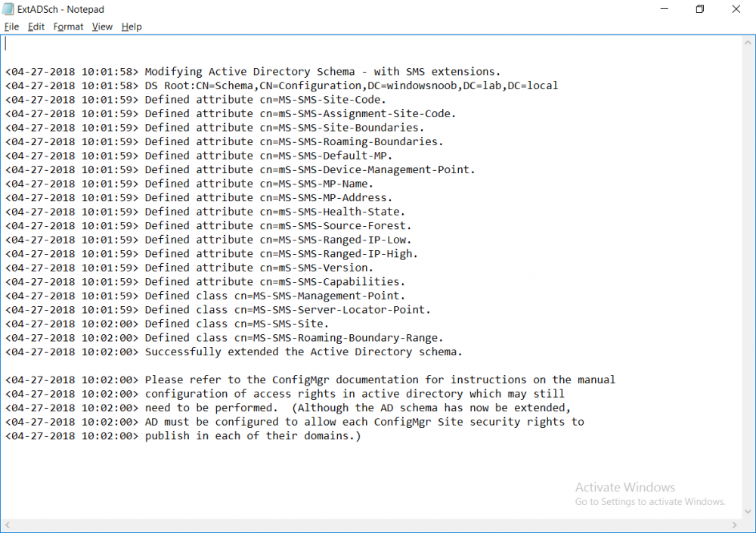Click 'cn=MS-SMS-Server-Locator-Point.' class text

(x=332, y=310)
